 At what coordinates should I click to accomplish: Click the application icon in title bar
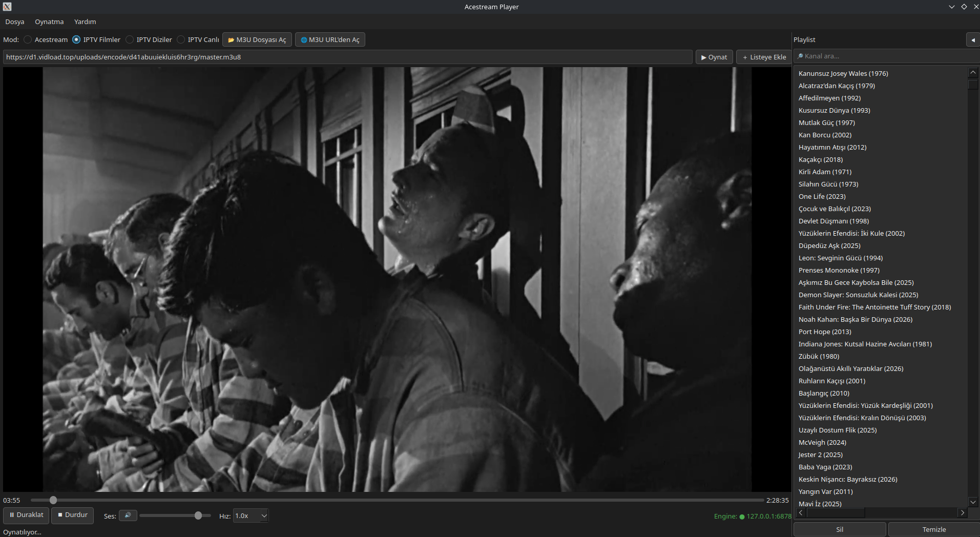(7, 7)
